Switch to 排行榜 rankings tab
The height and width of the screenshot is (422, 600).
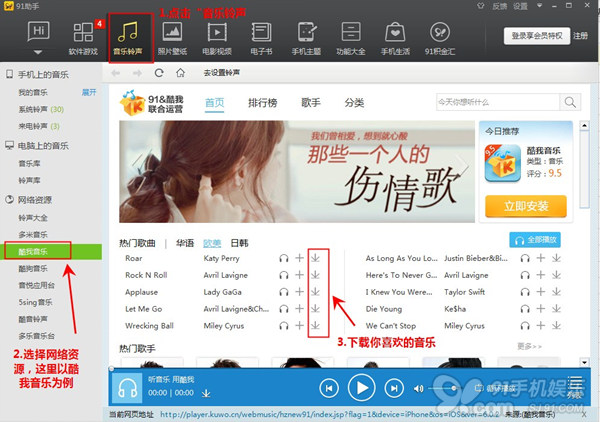pyautogui.click(x=262, y=103)
